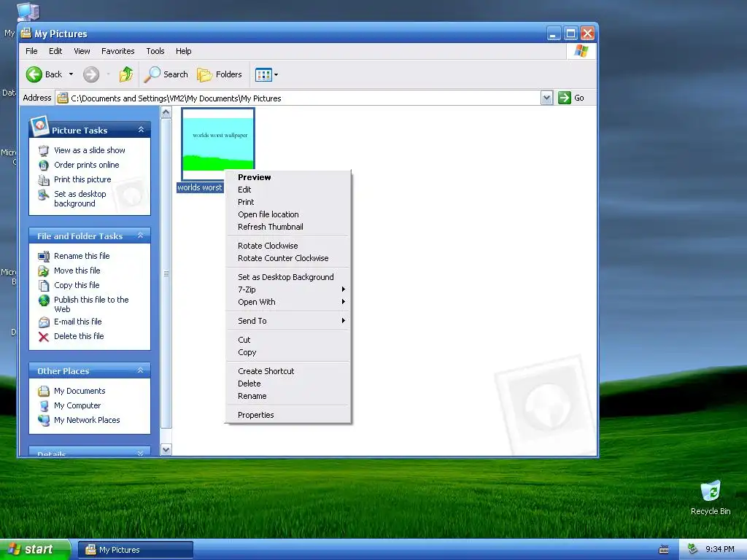
Task: Click View as a slide show icon
Action: 43,150
